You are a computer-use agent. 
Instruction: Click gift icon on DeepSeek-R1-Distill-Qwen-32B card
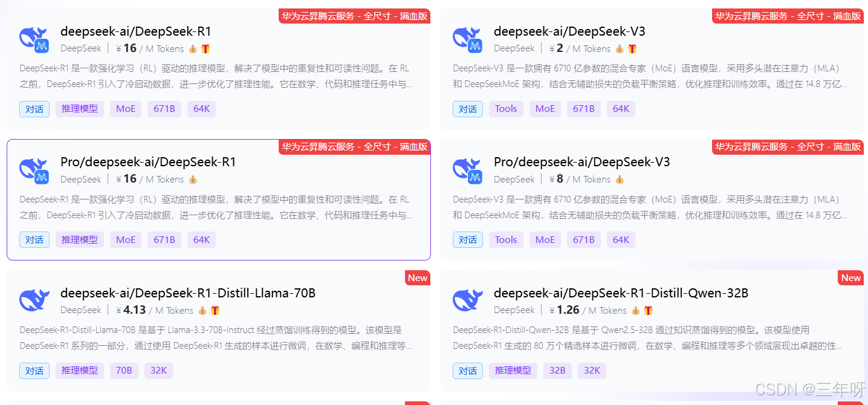(649, 310)
